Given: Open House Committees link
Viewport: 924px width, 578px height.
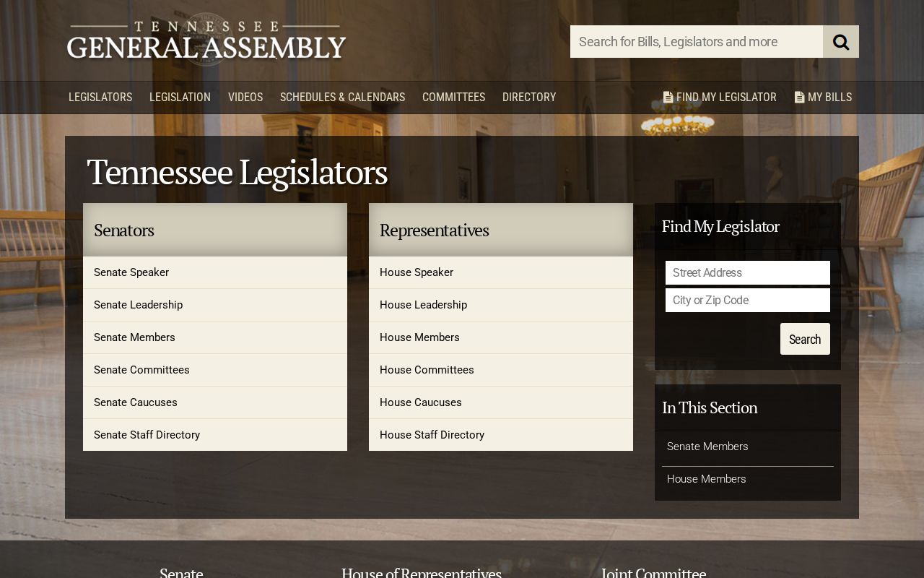Looking at the screenshot, I should [501, 370].
